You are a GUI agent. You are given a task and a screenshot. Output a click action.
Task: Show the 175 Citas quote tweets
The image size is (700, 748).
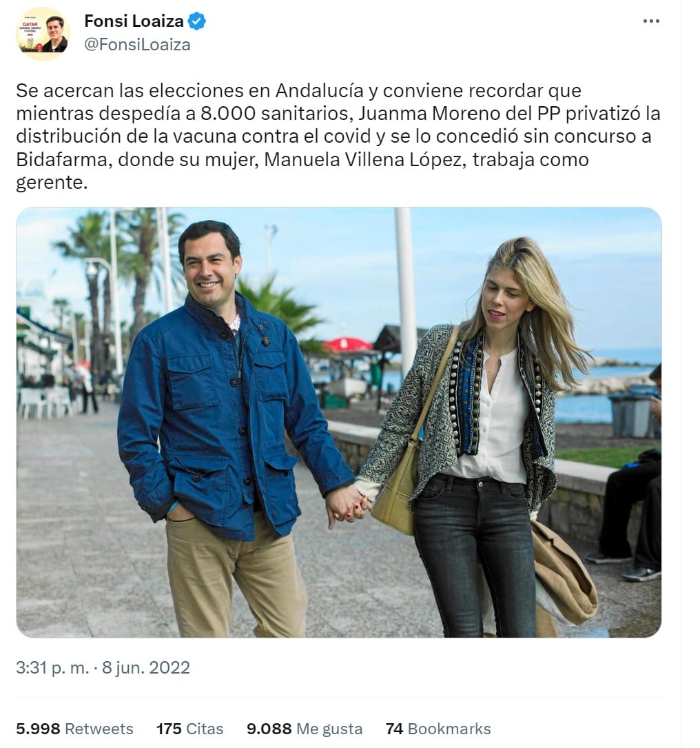pos(189,729)
